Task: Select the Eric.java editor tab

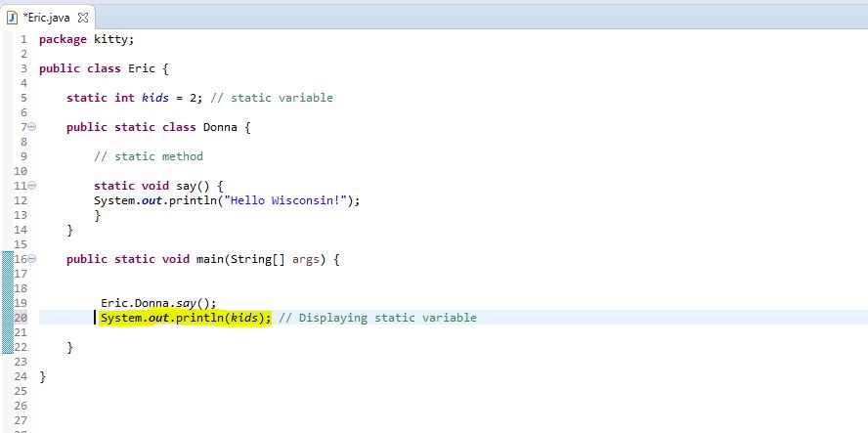Action: (x=47, y=18)
